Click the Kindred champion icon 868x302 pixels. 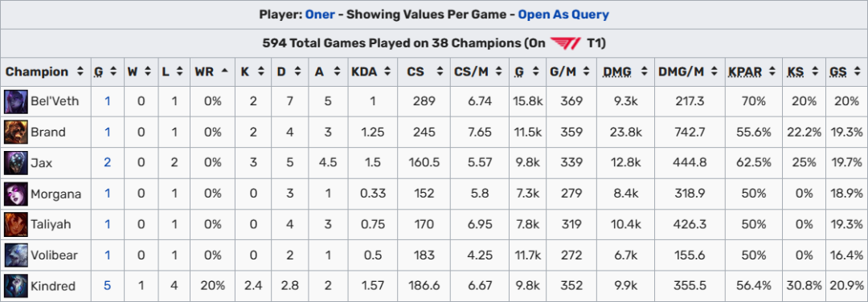tap(13, 286)
